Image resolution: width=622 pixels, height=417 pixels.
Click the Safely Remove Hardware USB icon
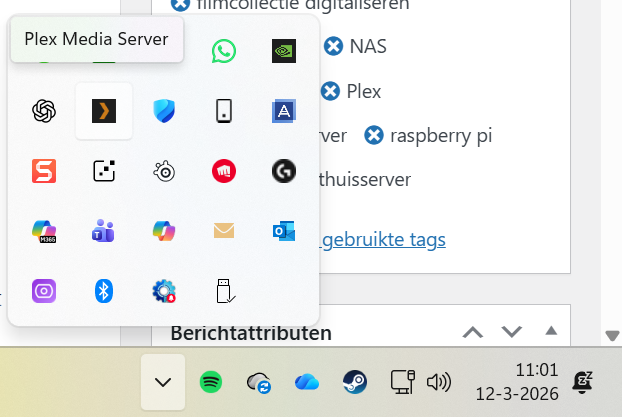(x=224, y=291)
